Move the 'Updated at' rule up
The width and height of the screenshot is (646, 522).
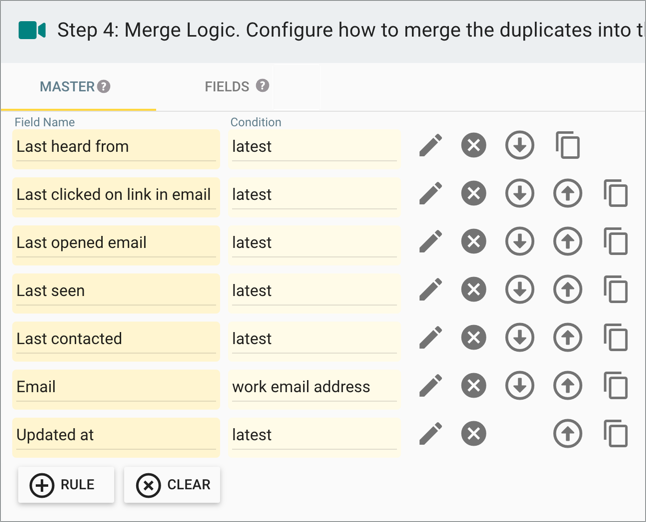point(568,434)
